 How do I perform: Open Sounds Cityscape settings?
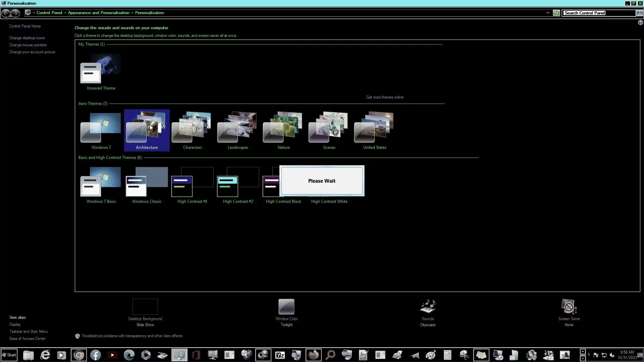coord(427,307)
